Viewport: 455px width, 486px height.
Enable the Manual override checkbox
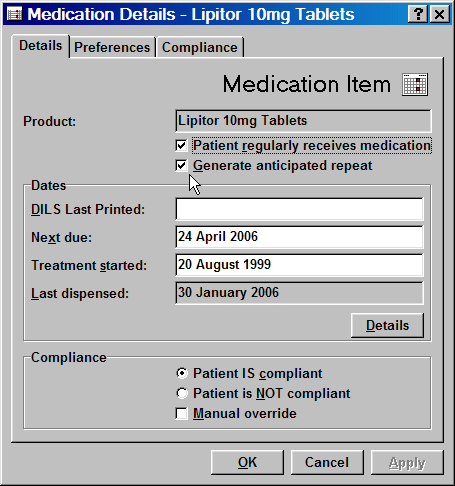point(181,414)
